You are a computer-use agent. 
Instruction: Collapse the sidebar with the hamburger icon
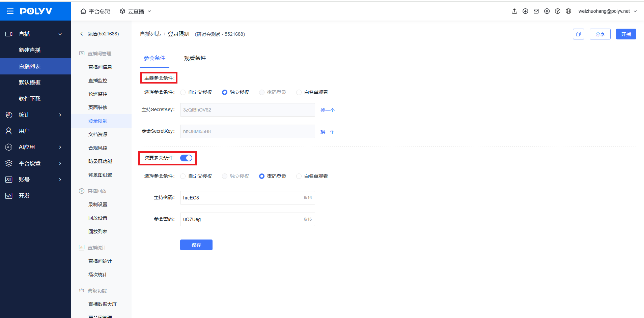tap(10, 11)
